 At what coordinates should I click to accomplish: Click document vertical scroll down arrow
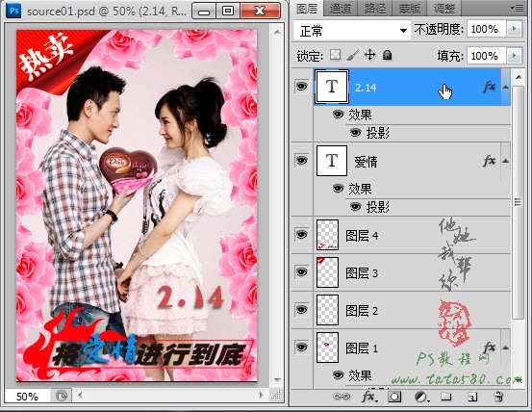coord(277,380)
